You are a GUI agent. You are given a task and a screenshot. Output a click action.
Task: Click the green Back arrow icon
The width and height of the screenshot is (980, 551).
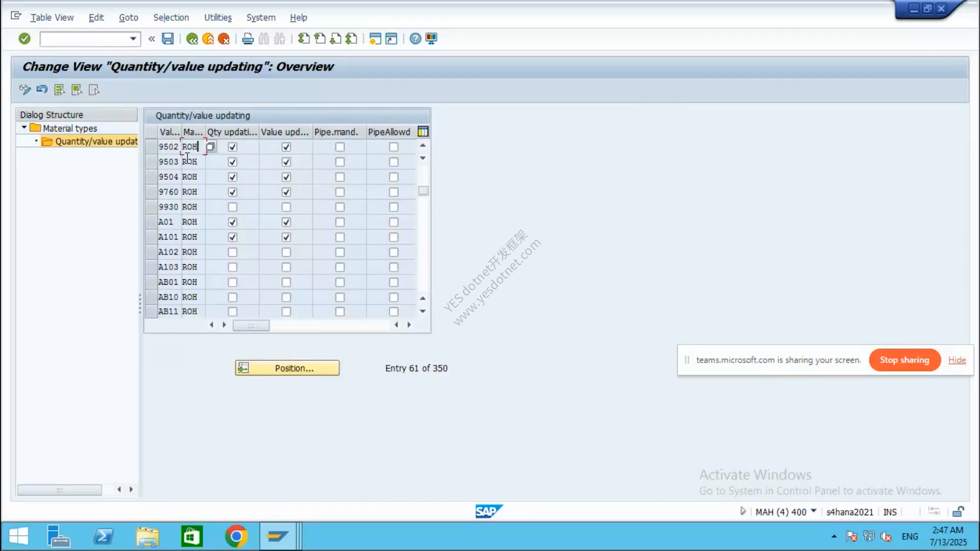coord(192,39)
